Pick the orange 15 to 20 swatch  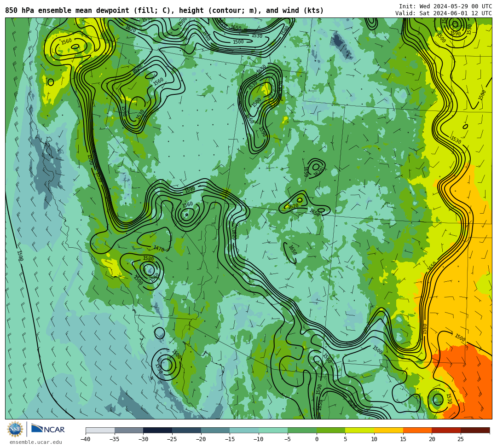(x=417, y=430)
